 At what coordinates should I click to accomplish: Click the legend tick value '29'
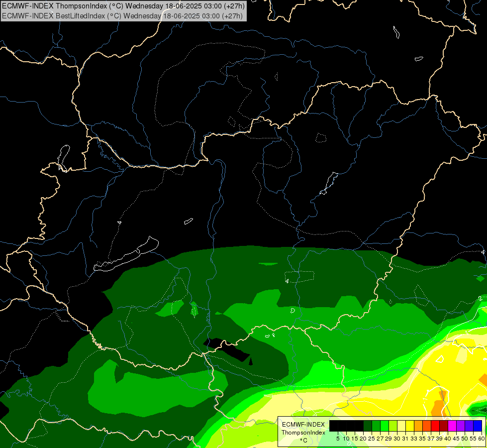coord(388,439)
